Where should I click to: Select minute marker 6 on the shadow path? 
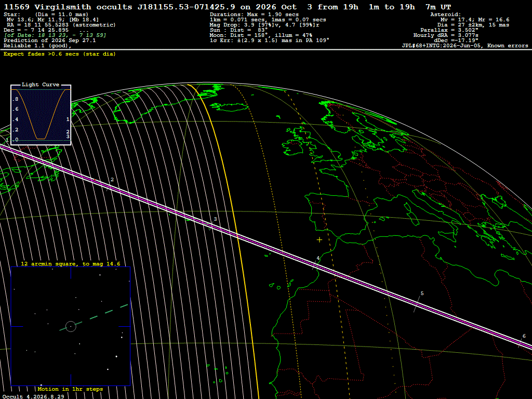524,336
